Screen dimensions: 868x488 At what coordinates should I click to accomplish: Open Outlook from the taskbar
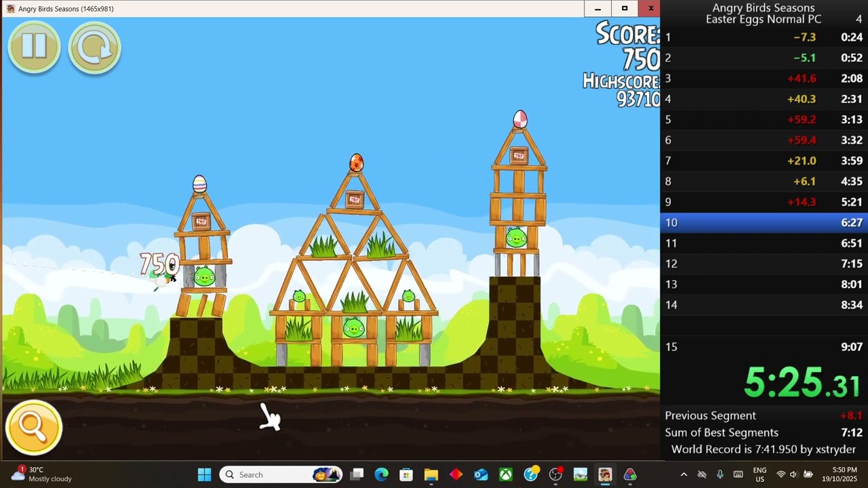(481, 474)
